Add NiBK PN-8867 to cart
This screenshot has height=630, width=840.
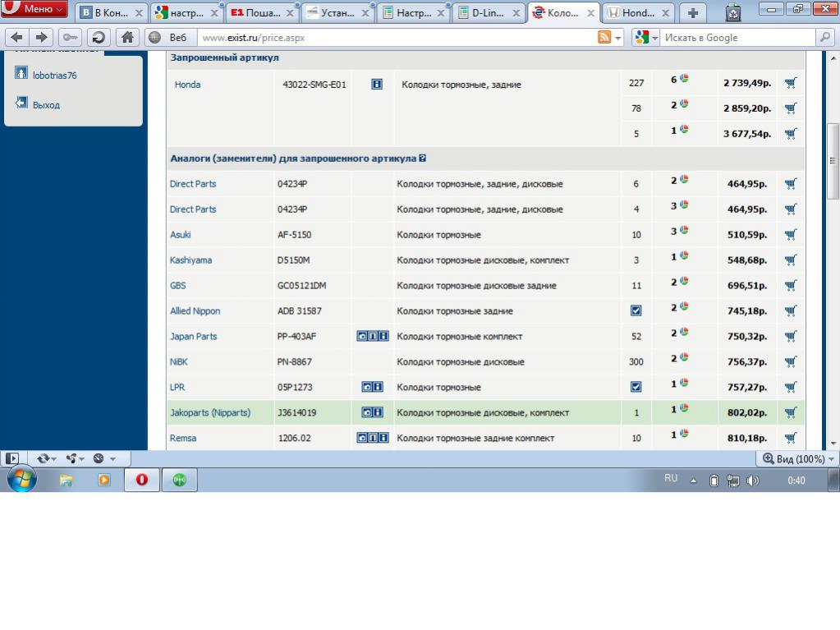tap(791, 361)
